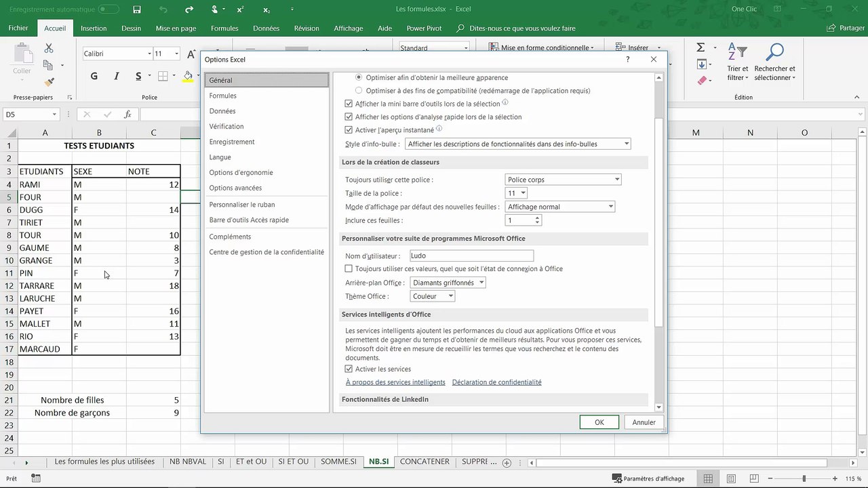The height and width of the screenshot is (488, 868).
Task: Click the cell borders icon
Action: click(163, 76)
